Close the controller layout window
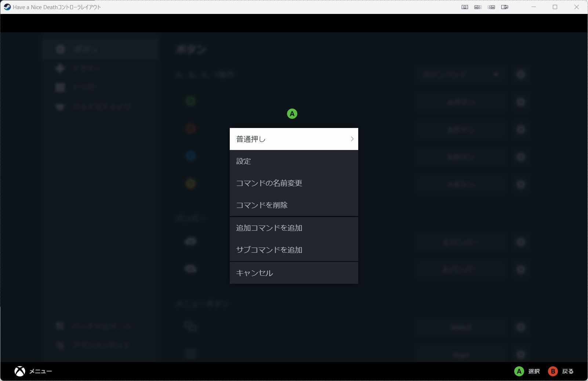The height and width of the screenshot is (381, 588). [577, 7]
